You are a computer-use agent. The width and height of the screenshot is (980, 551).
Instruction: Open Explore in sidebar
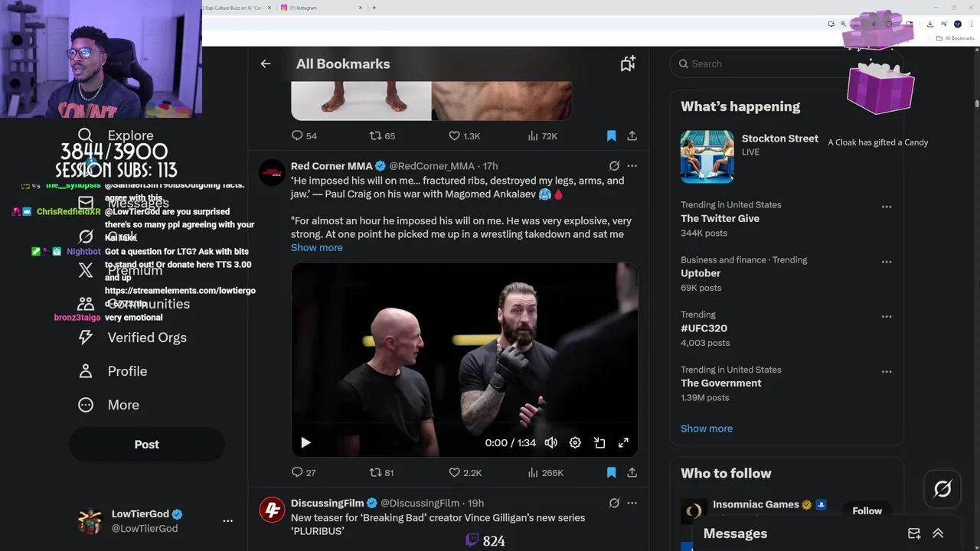116,135
